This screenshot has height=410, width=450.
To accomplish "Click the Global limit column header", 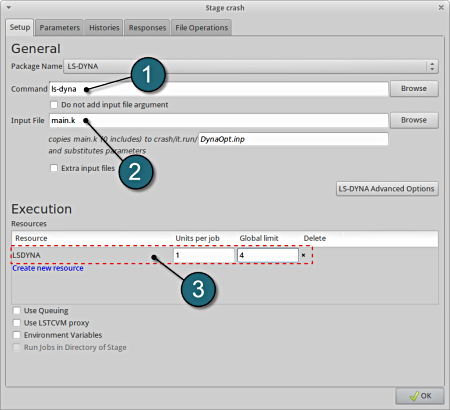I will click(259, 238).
